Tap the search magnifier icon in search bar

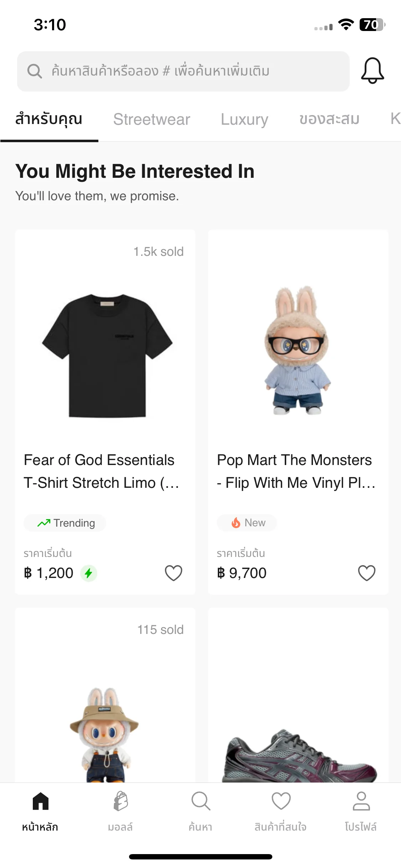coord(35,71)
